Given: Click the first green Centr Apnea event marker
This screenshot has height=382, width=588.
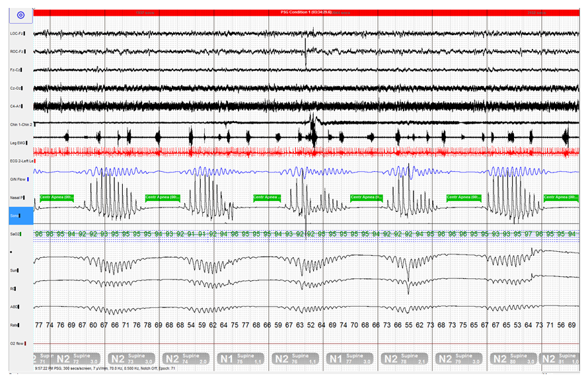Looking at the screenshot, I should click(x=56, y=197).
